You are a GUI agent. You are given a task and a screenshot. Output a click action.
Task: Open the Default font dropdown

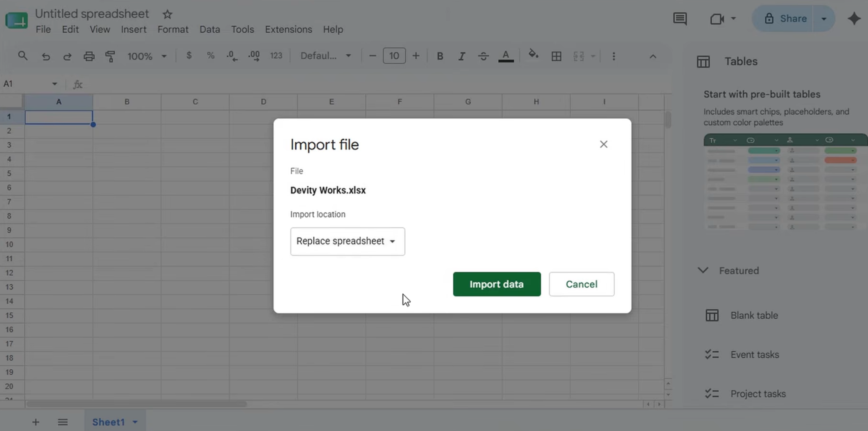click(x=326, y=56)
